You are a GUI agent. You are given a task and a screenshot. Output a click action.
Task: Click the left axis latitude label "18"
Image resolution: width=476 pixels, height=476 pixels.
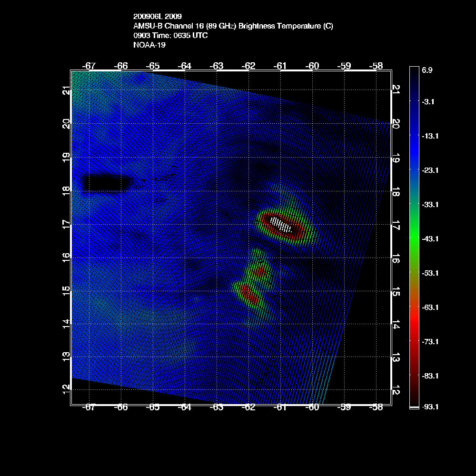(x=66, y=191)
